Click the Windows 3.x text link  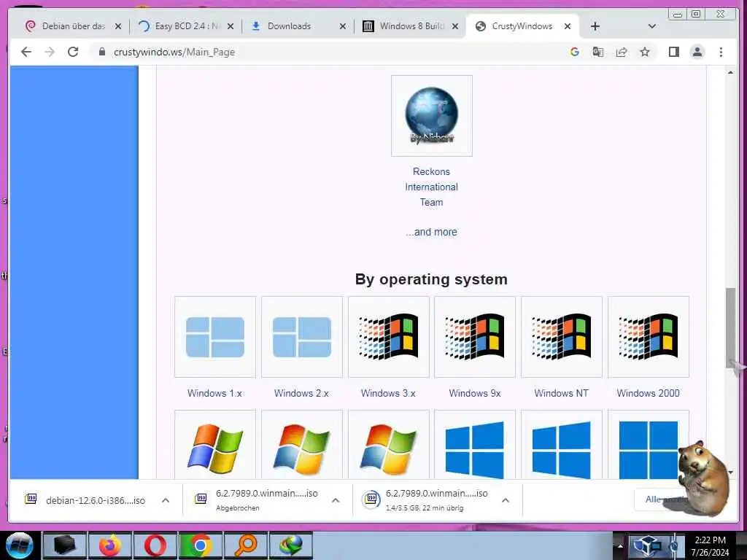click(x=388, y=393)
